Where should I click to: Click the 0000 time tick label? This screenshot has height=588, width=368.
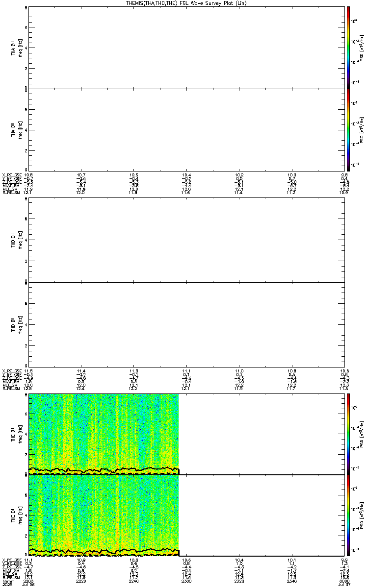pos(344,581)
